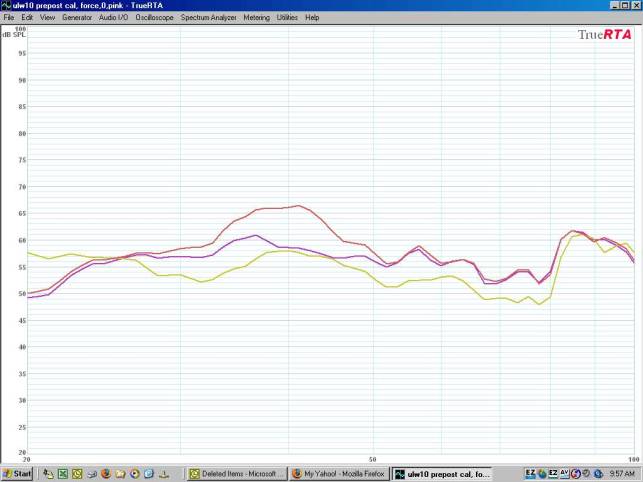The image size is (643, 482).
Task: Click the TrueRTA logo in the graph
Action: (x=604, y=34)
